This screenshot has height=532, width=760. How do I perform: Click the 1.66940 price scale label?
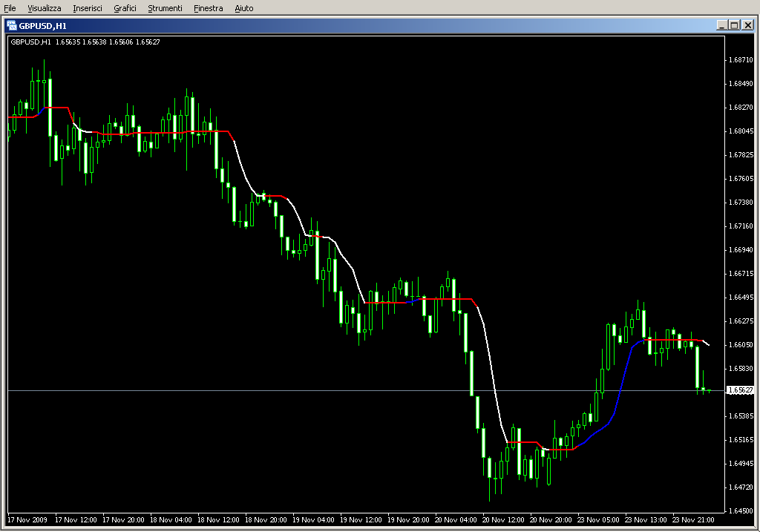(741, 250)
